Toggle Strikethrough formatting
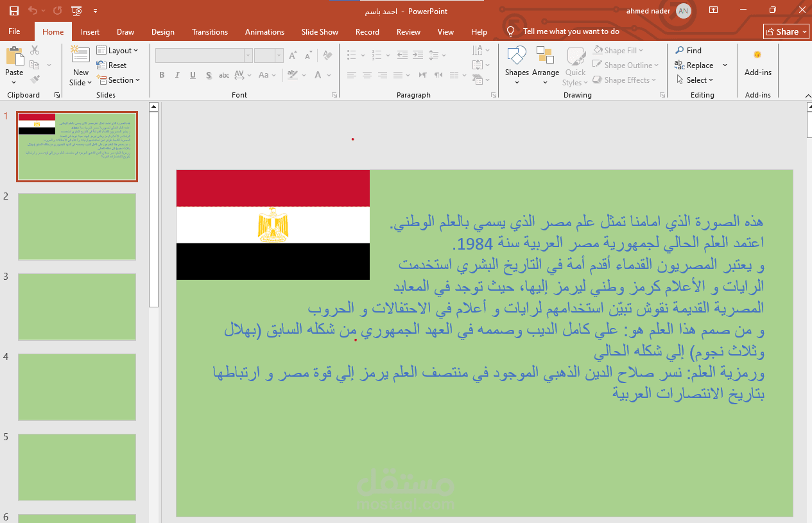The width and height of the screenshot is (812, 523). [224, 75]
